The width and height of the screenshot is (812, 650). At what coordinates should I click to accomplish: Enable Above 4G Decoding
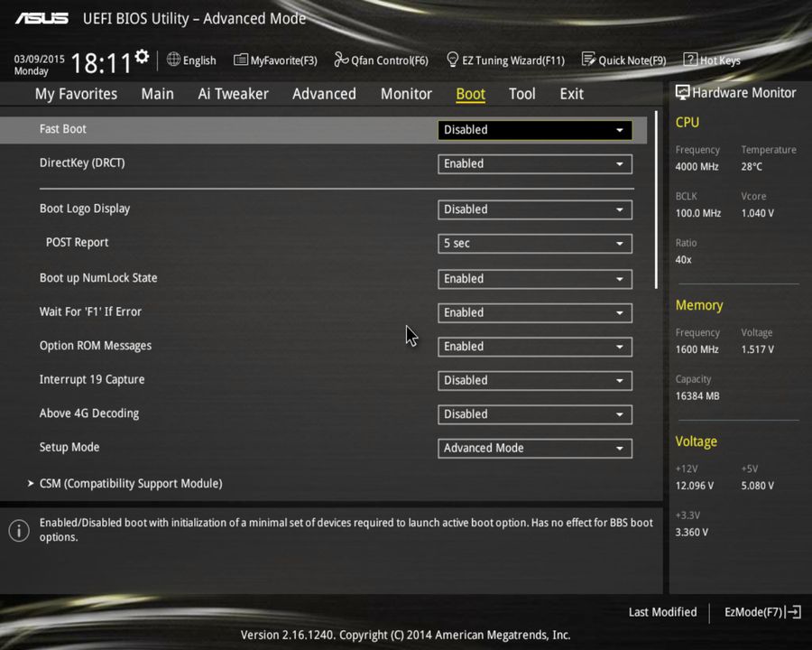click(534, 413)
